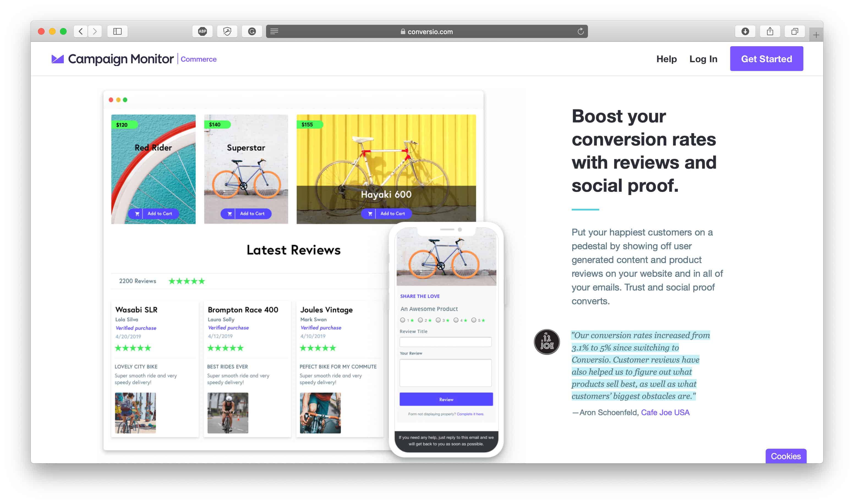854x504 pixels.
Task: Click the shopping cart icon on Superstar
Action: [230, 213]
